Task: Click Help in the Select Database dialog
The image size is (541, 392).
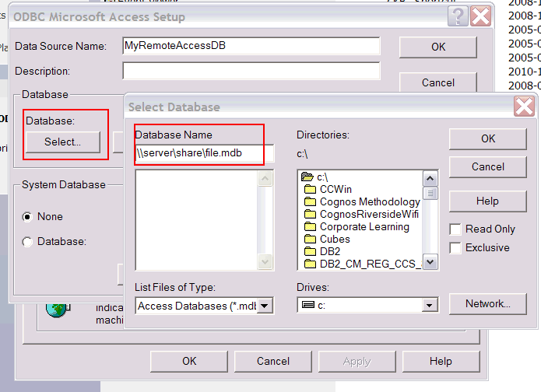Action: click(x=488, y=201)
